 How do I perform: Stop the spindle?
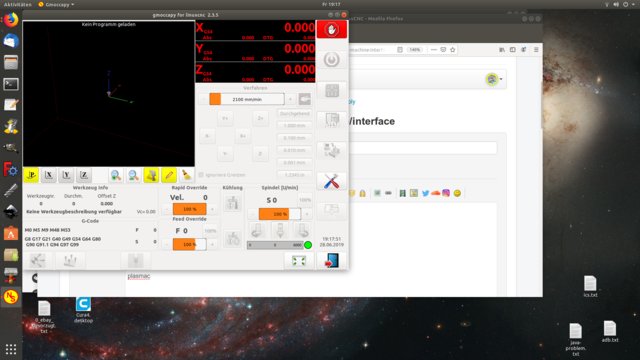pyautogui.click(x=280, y=231)
